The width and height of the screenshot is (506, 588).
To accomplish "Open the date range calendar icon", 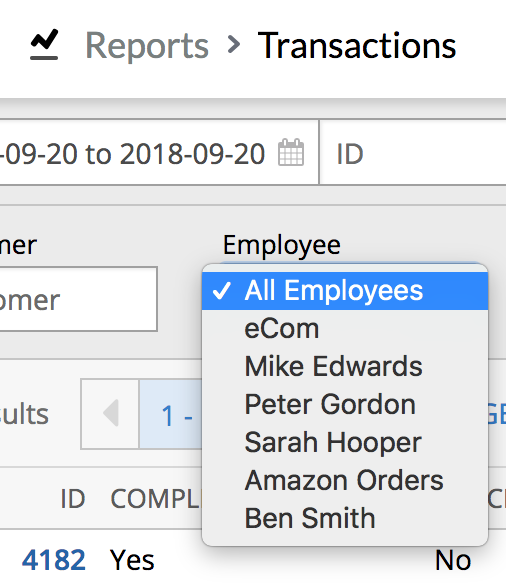I will pos(291,152).
